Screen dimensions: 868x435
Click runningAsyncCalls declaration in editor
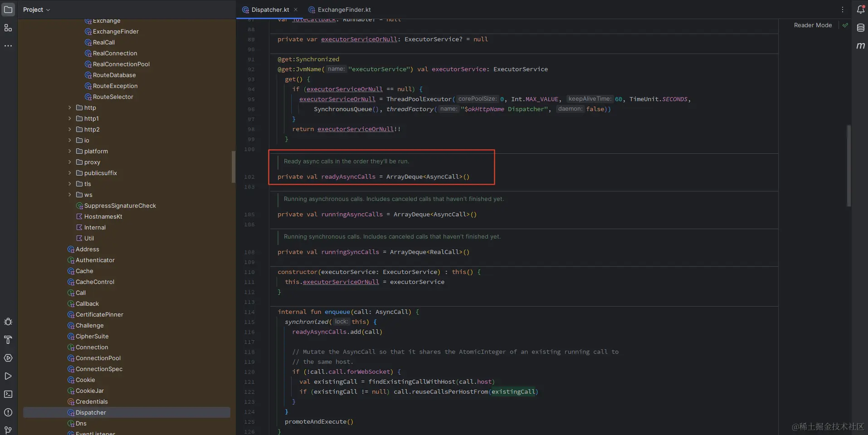pyautogui.click(x=352, y=215)
